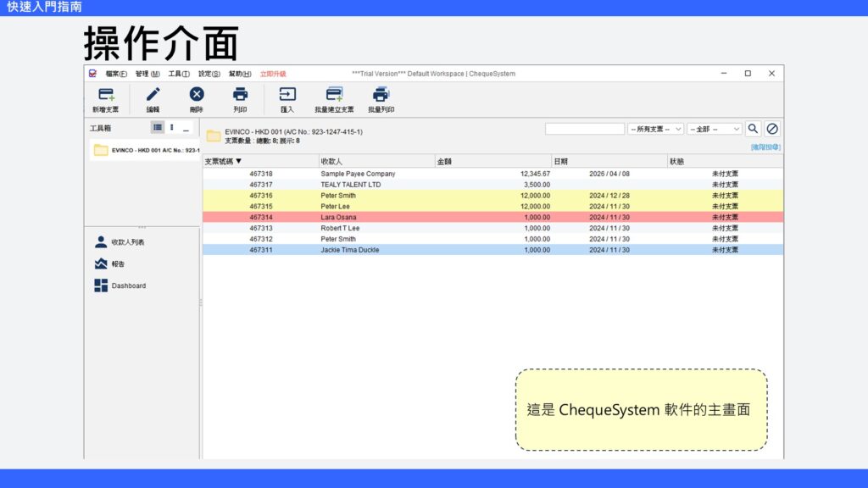Open the 設定(S) menu
The width and height of the screenshot is (868, 488).
coord(209,74)
